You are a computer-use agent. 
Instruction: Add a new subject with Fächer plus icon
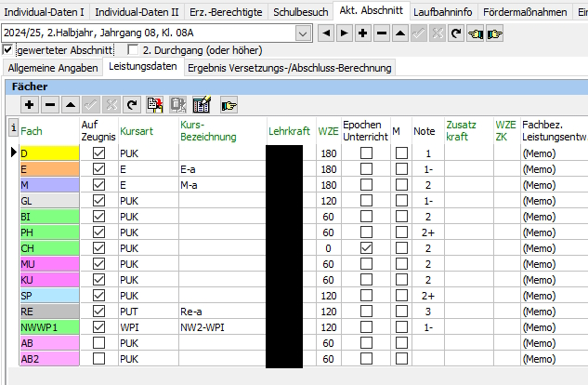[29, 105]
